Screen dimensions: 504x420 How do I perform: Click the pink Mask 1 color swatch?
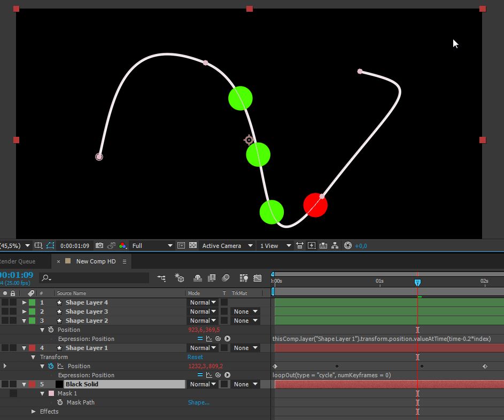tap(51, 393)
